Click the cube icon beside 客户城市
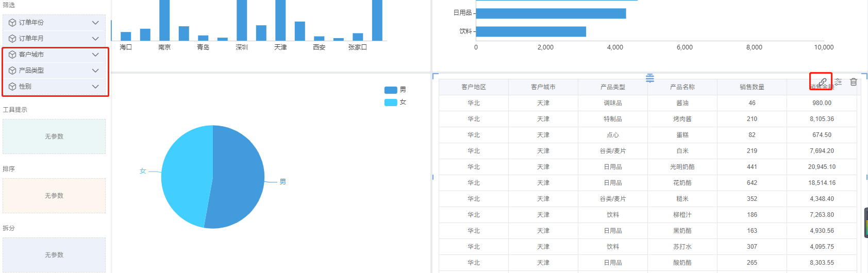Image resolution: width=868 pixels, height=273 pixels. click(x=12, y=55)
